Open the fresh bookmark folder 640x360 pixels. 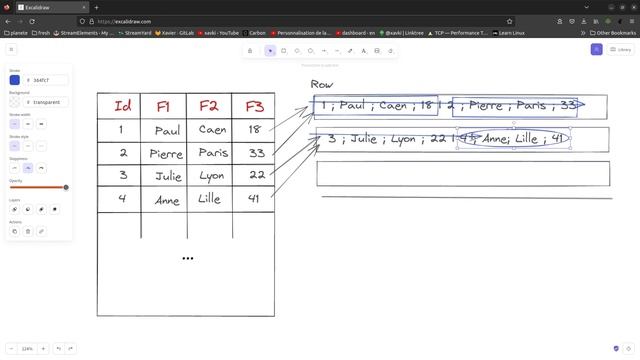[x=41, y=33]
